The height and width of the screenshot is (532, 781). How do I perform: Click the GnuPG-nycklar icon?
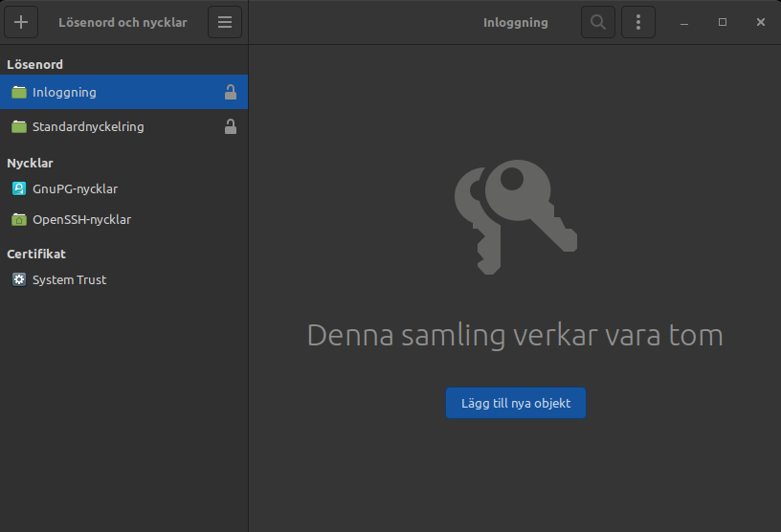pos(19,189)
